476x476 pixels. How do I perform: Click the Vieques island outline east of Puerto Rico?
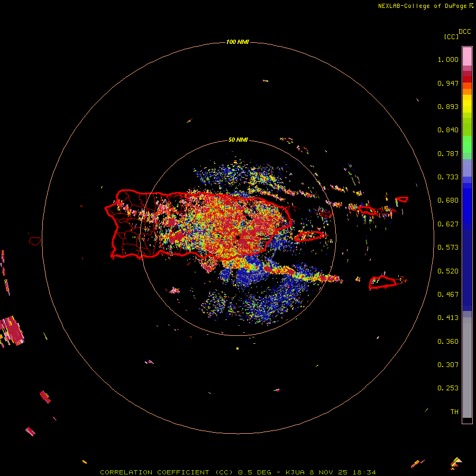[310, 236]
